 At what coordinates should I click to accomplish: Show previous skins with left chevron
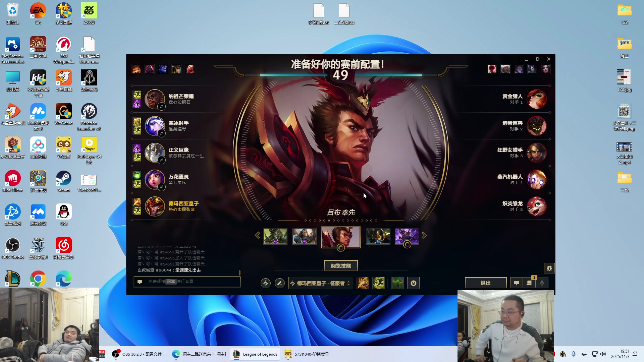pos(257,235)
